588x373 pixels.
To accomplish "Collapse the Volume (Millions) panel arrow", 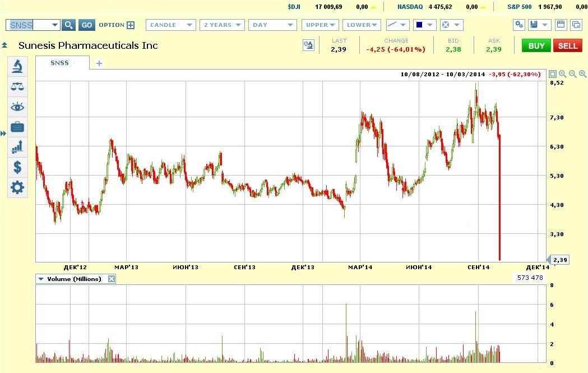I will (x=41, y=279).
